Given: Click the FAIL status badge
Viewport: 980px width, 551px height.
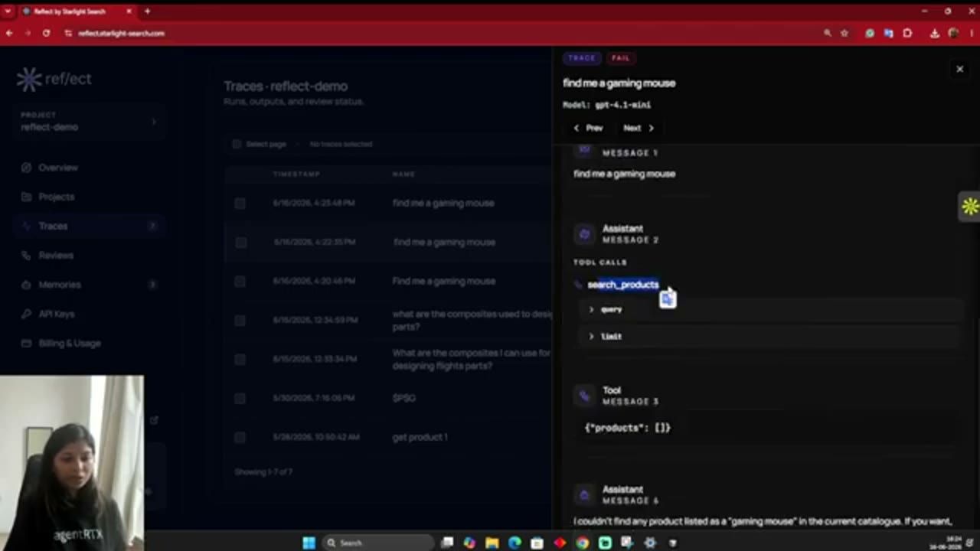Looking at the screenshot, I should (x=620, y=58).
